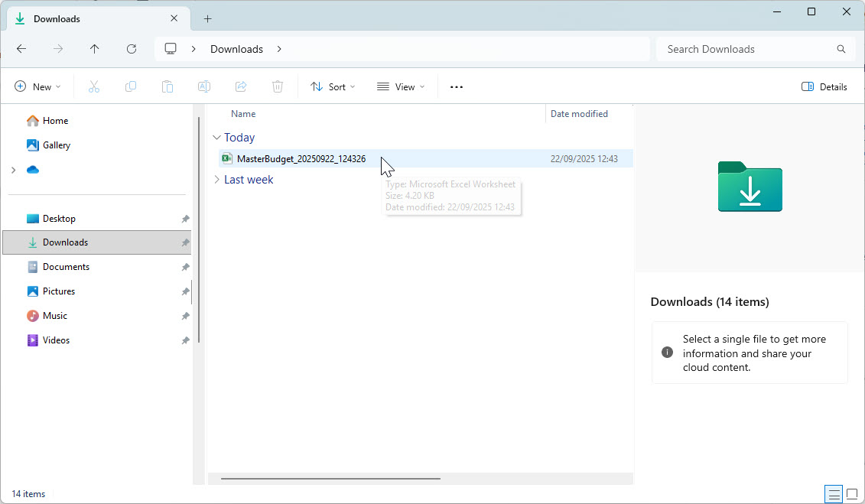Click the 'Downloads (14 items)' heading
Screen dimensions: 865x504
click(x=710, y=301)
